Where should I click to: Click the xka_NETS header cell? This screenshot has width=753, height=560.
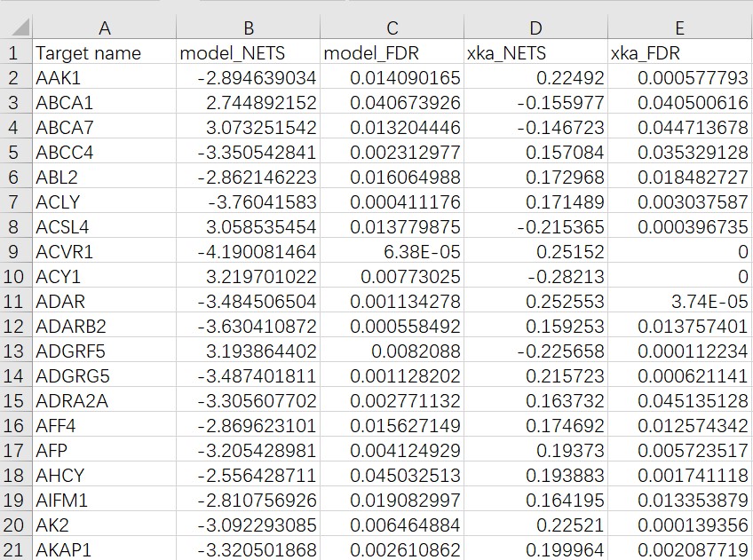[x=535, y=52]
